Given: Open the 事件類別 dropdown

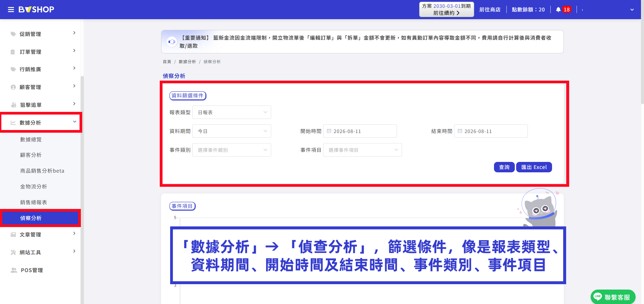Looking at the screenshot, I should (232, 150).
